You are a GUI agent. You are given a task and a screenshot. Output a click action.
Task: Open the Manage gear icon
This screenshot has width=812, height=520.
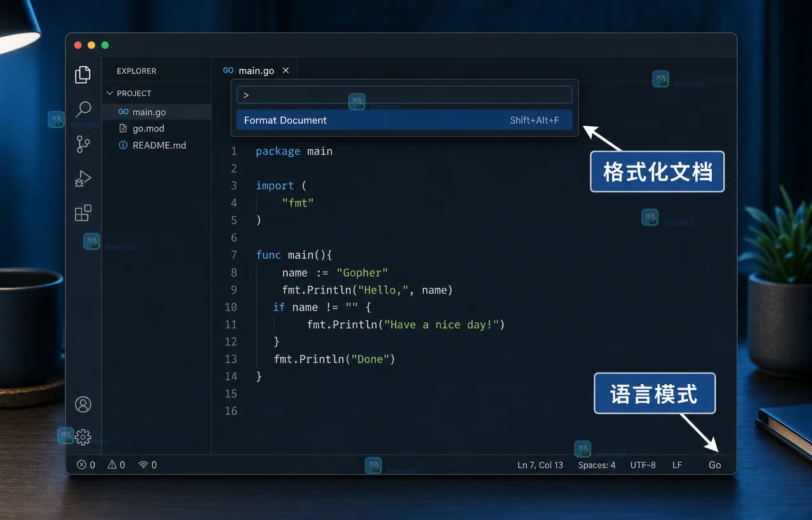pos(83,437)
